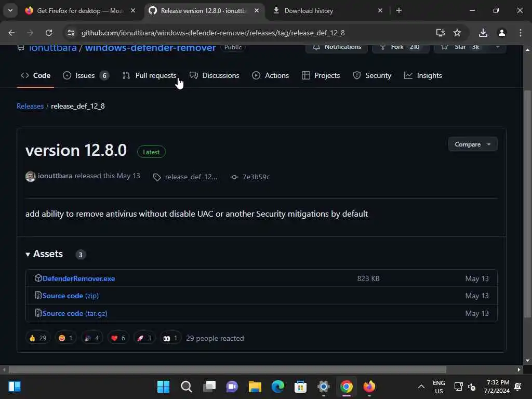Launch Microsoft Edge from taskbar
Screen dimensions: 532x399
pos(277,387)
